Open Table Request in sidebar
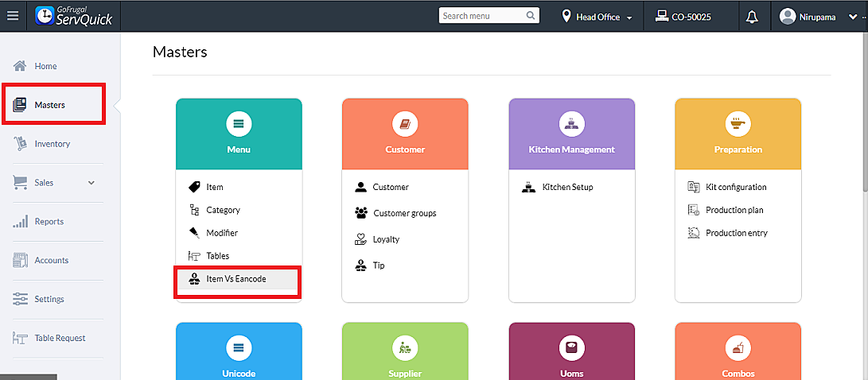This screenshot has width=868, height=380. pyautogui.click(x=60, y=338)
